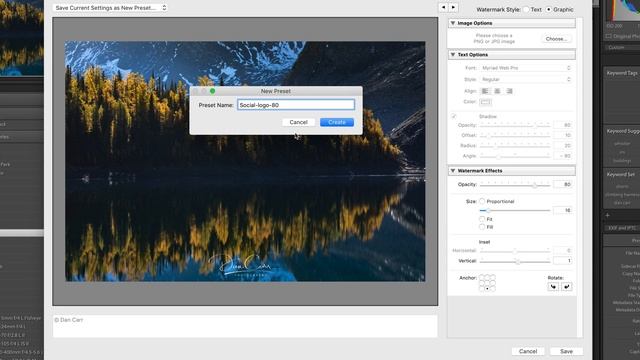Select Text watermark style
Viewport: 640px width, 360px height.
click(x=526, y=9)
